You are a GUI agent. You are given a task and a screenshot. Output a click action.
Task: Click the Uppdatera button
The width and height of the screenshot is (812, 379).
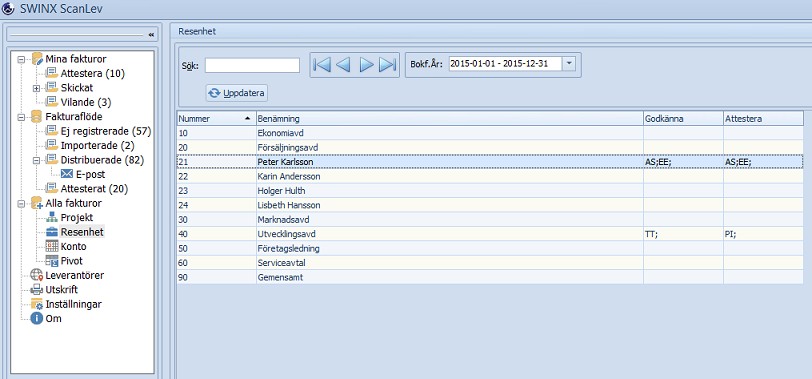[237, 93]
